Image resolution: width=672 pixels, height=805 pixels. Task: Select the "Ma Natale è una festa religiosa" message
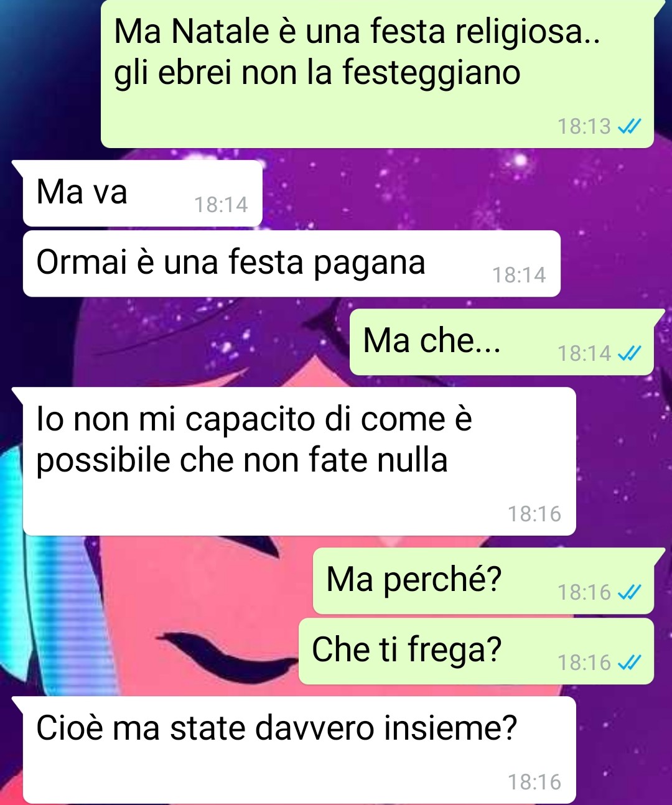(x=377, y=73)
